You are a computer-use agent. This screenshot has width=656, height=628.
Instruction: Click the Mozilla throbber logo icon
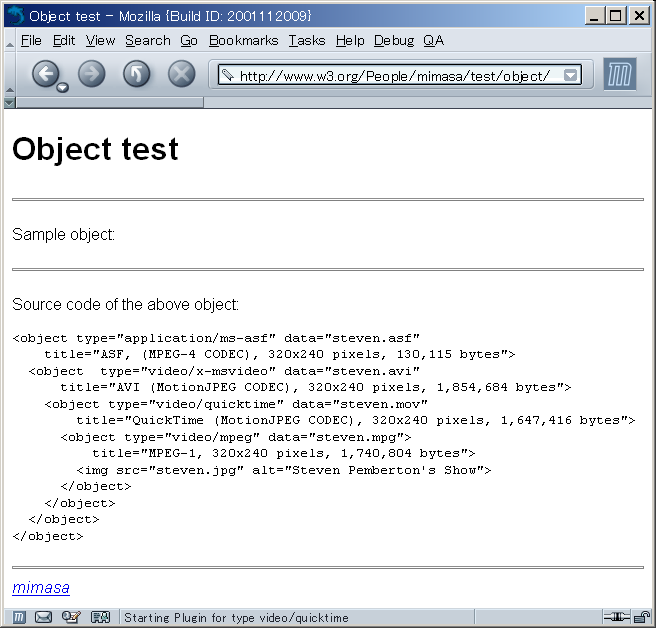coord(620,75)
